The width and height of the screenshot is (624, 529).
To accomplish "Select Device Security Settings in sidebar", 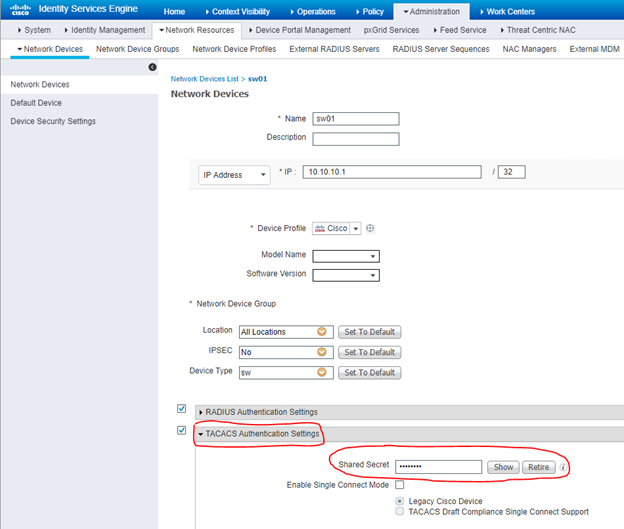I will [53, 121].
